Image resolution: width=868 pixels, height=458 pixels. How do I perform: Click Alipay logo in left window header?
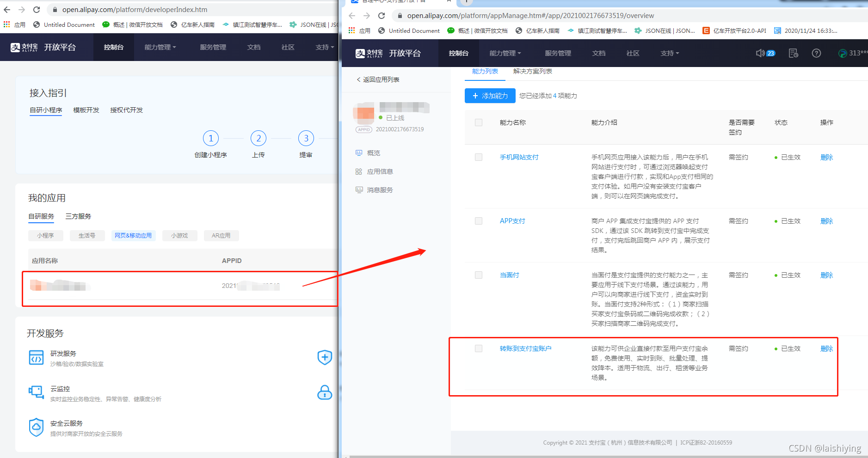(x=24, y=47)
